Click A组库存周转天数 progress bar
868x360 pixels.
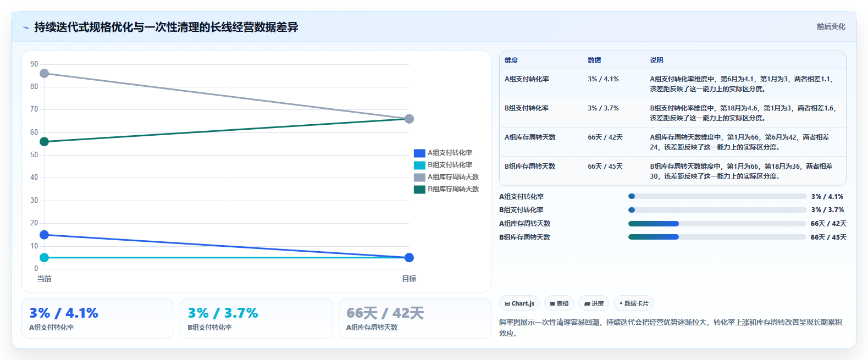717,224
